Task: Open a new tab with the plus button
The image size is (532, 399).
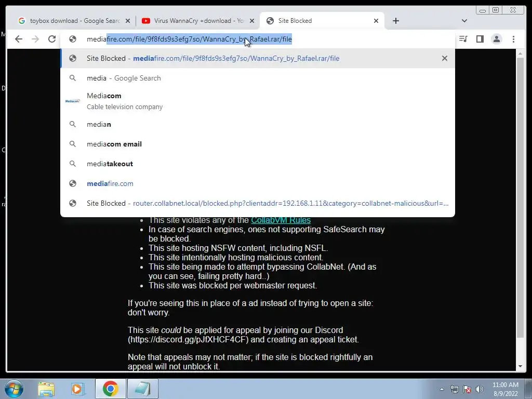Action: pyautogui.click(x=395, y=21)
